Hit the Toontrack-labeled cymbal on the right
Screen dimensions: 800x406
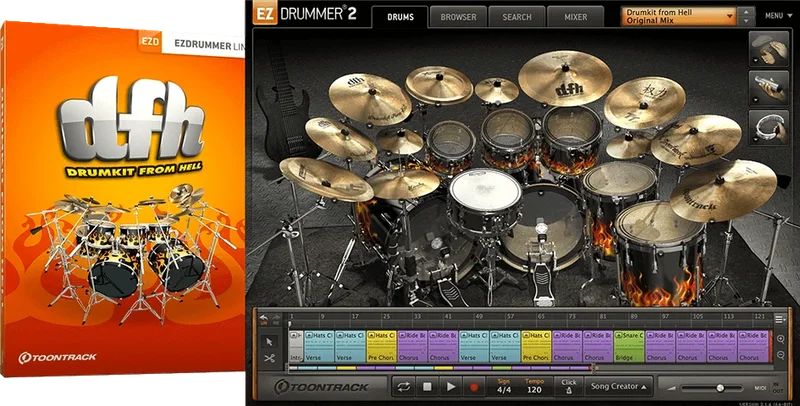pyautogui.click(x=722, y=189)
